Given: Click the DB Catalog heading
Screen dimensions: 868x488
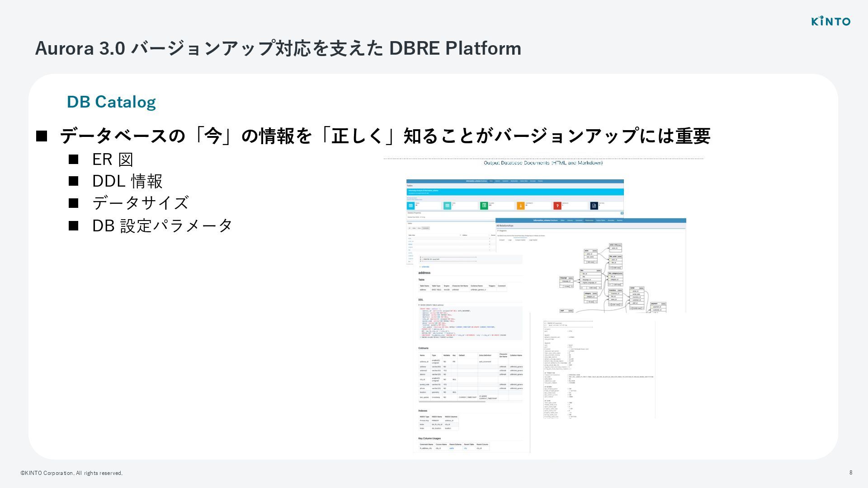Looking at the screenshot, I should [111, 102].
